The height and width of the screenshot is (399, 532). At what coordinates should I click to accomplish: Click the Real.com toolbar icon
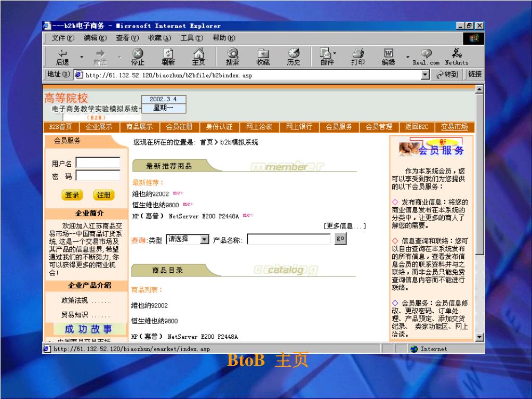click(x=426, y=57)
